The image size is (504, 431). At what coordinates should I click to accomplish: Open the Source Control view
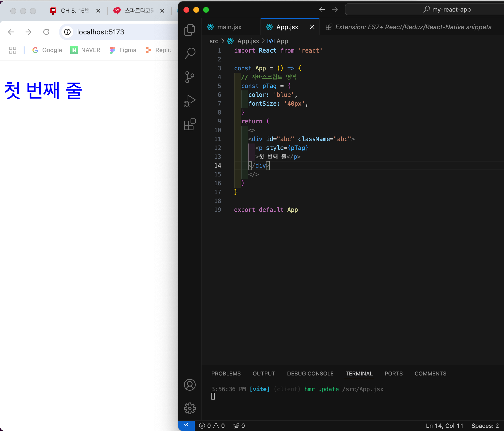190,77
